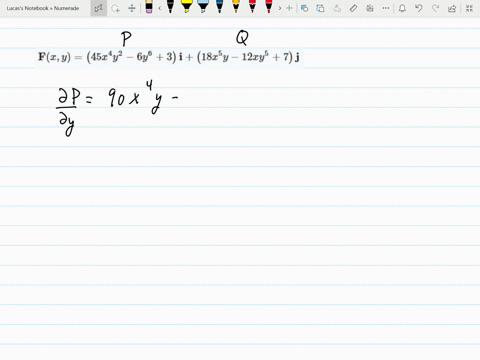
Task: Show more pens with right chevron
Action: tap(280, 8)
